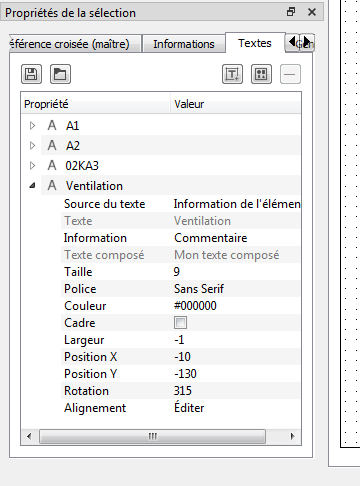The height and width of the screenshot is (486, 360).
Task: Click the Rotation value 315
Action: (183, 391)
